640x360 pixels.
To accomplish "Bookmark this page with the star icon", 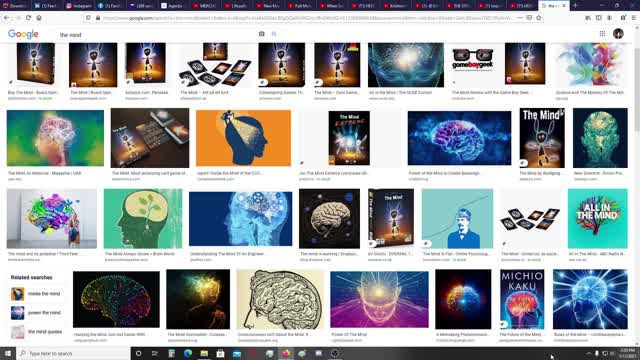I will click(539, 18).
